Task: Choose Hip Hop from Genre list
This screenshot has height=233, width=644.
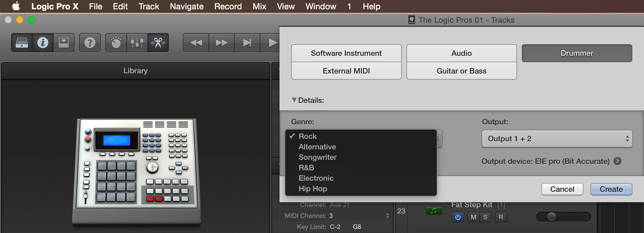Action: pos(313,189)
